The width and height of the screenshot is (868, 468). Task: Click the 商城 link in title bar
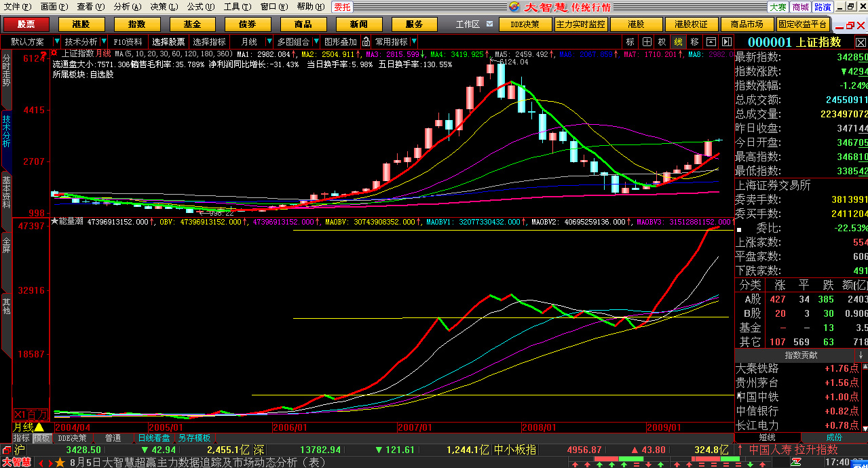(x=800, y=7)
